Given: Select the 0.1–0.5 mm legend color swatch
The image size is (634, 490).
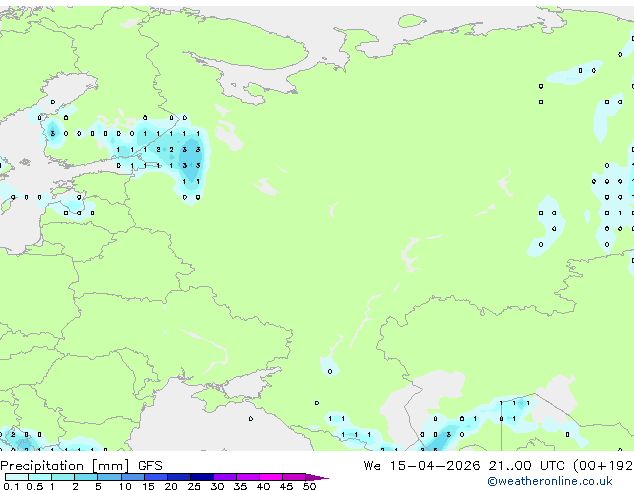Looking at the screenshot, I should tap(17, 477).
